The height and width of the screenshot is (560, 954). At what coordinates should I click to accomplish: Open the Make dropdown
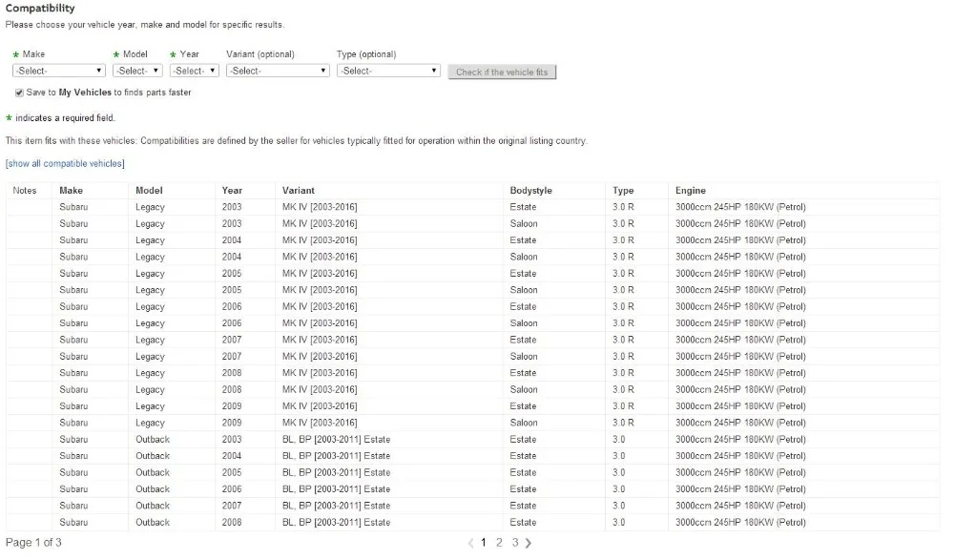(x=58, y=71)
